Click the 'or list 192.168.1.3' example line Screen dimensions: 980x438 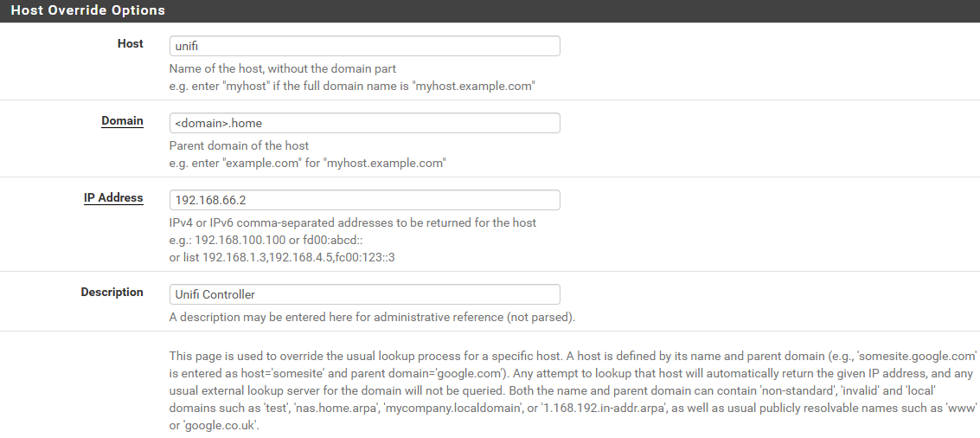[282, 257]
